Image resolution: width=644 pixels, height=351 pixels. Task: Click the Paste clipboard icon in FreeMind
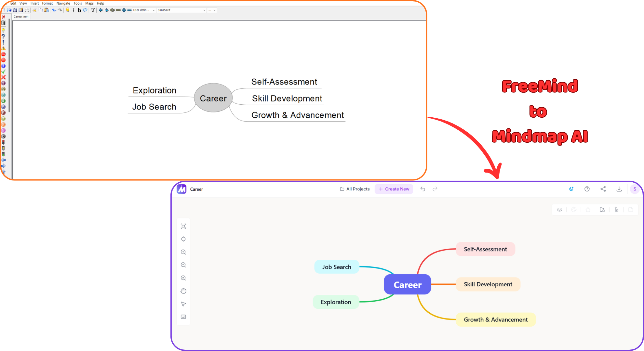tap(47, 10)
